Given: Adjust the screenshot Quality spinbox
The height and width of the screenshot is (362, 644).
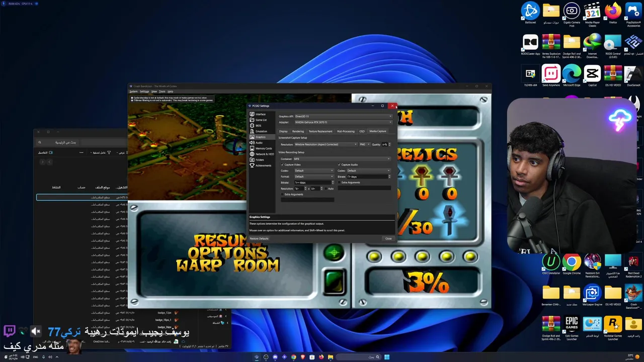Looking at the screenshot, I should tap(386, 144).
